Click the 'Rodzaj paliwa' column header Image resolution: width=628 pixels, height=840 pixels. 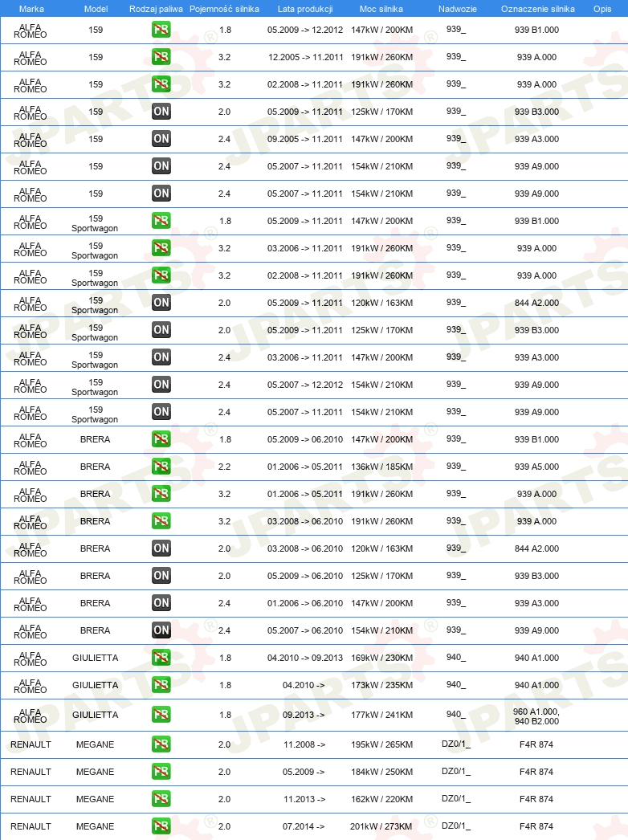(156, 9)
